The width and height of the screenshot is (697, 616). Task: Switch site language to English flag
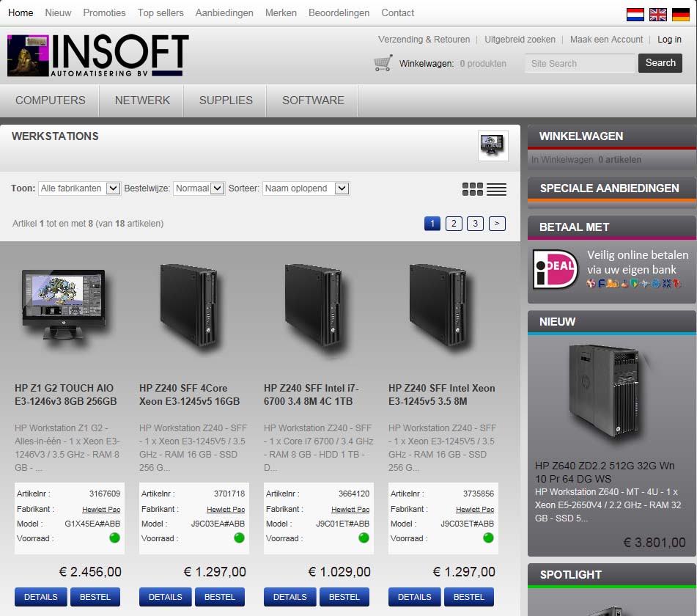point(658,14)
